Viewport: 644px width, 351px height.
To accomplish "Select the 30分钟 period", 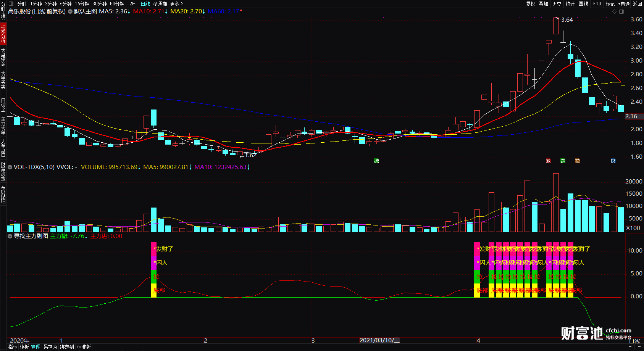I will coord(100,3).
